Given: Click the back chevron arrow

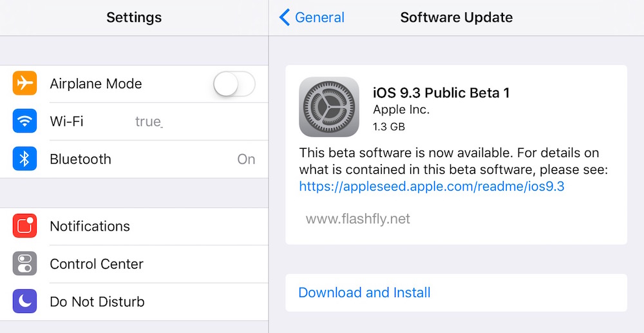Looking at the screenshot, I should point(285,17).
